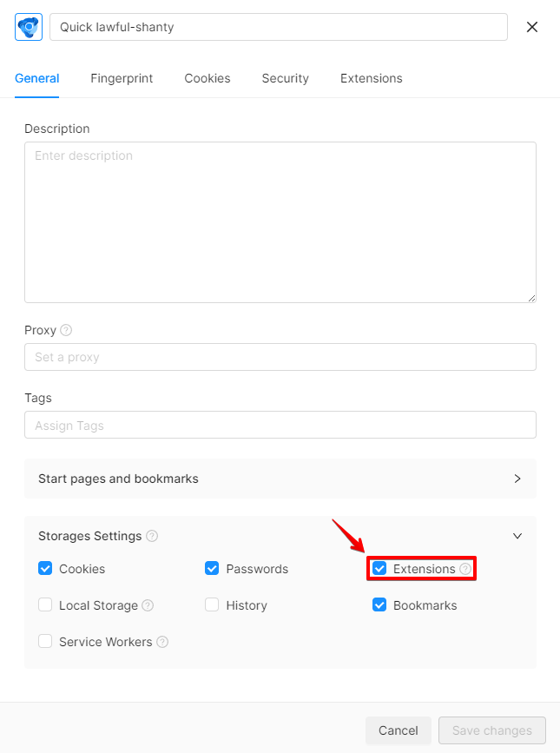
Task: Uncheck the Passwords storage checkbox
Action: (212, 569)
